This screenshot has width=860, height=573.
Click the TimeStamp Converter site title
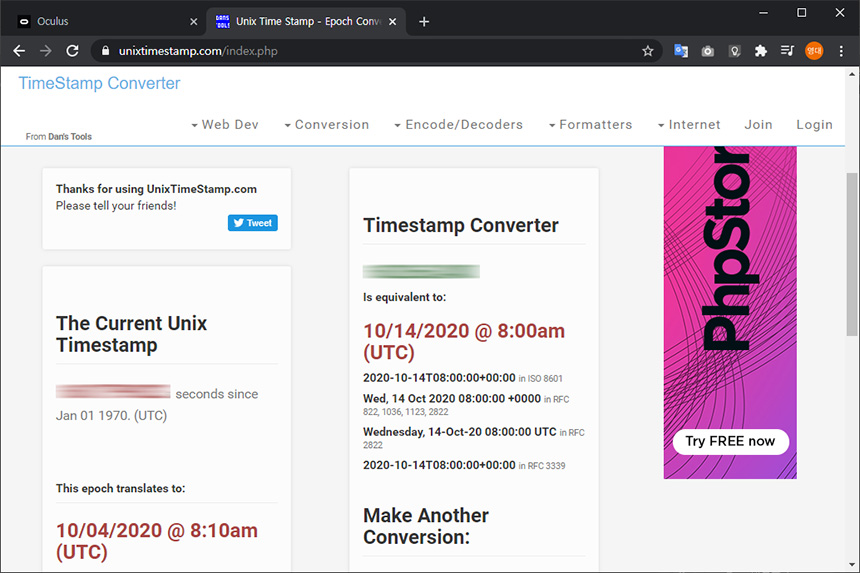pyautogui.click(x=99, y=83)
